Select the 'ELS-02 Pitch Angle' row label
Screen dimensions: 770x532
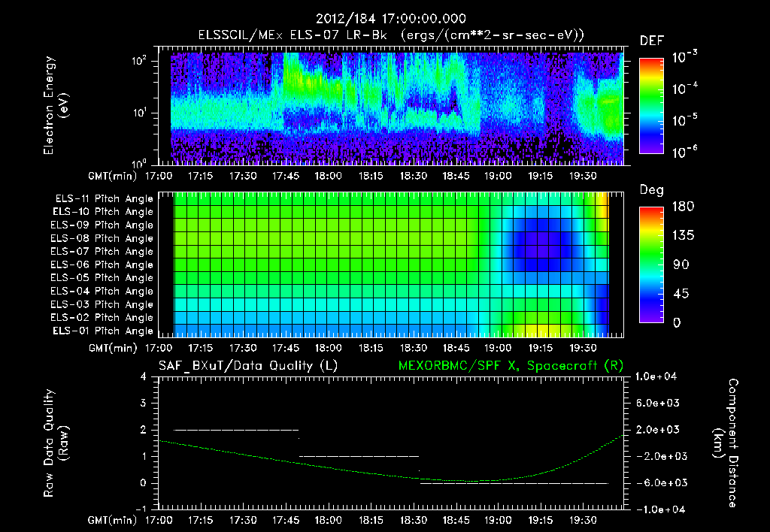pyautogui.click(x=102, y=318)
